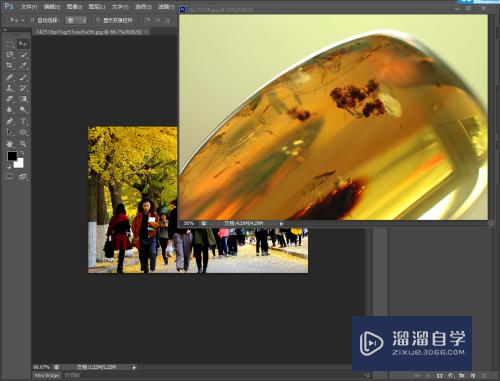Select the Eyedropper tool

pos(23,65)
